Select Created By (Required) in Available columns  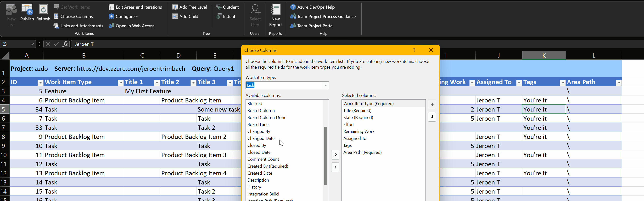pos(268,166)
